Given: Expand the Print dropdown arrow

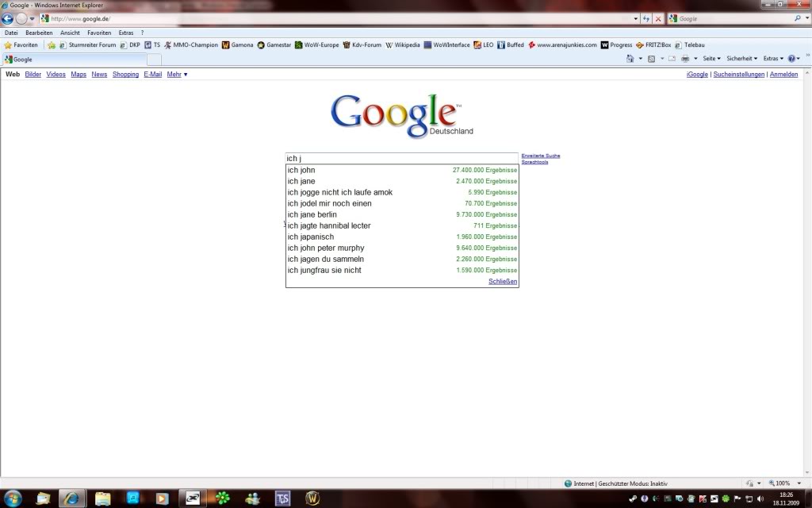Looking at the screenshot, I should [695, 59].
